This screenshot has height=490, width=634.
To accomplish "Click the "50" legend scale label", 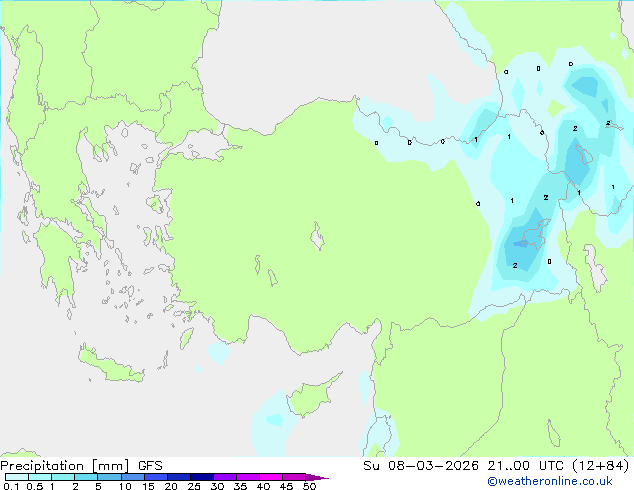I will 309,486.
